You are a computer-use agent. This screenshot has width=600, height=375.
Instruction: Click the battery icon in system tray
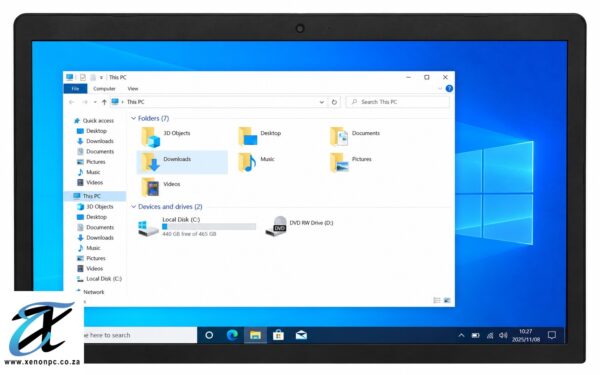[476, 336]
